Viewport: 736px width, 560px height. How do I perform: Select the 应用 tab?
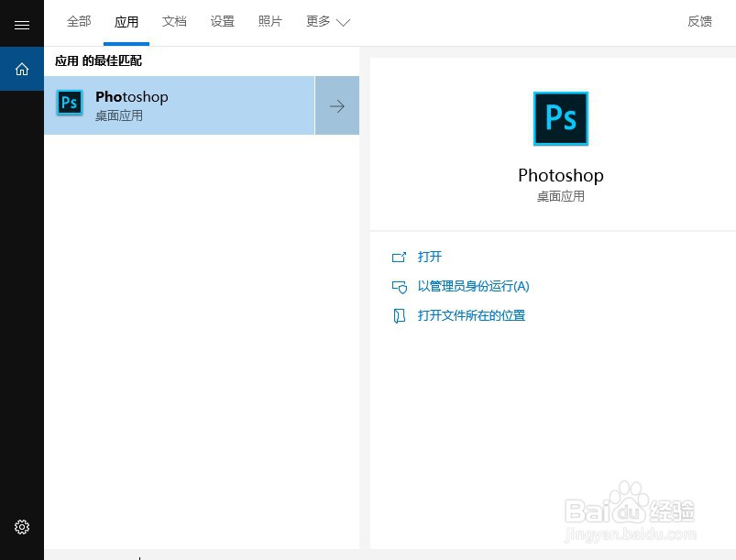click(x=126, y=22)
